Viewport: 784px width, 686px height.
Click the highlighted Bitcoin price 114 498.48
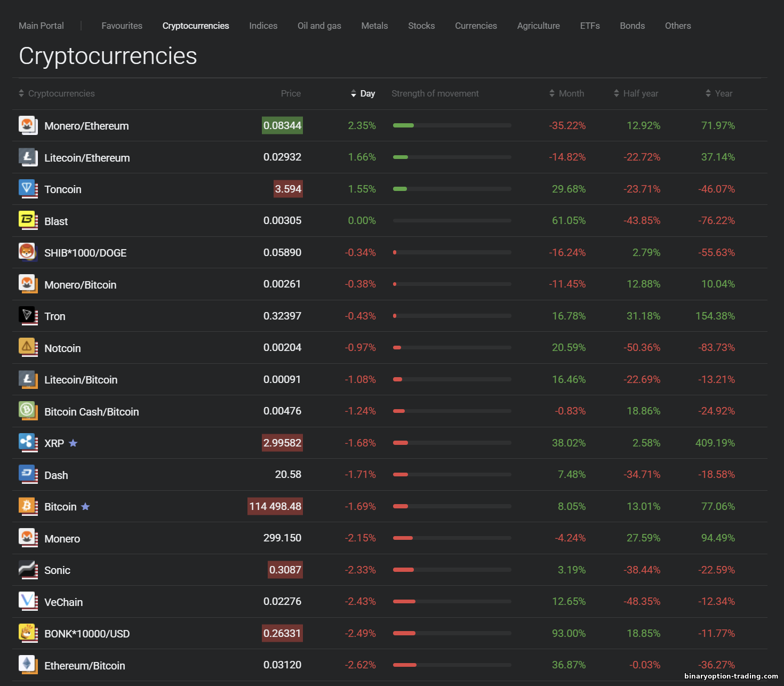[275, 506]
